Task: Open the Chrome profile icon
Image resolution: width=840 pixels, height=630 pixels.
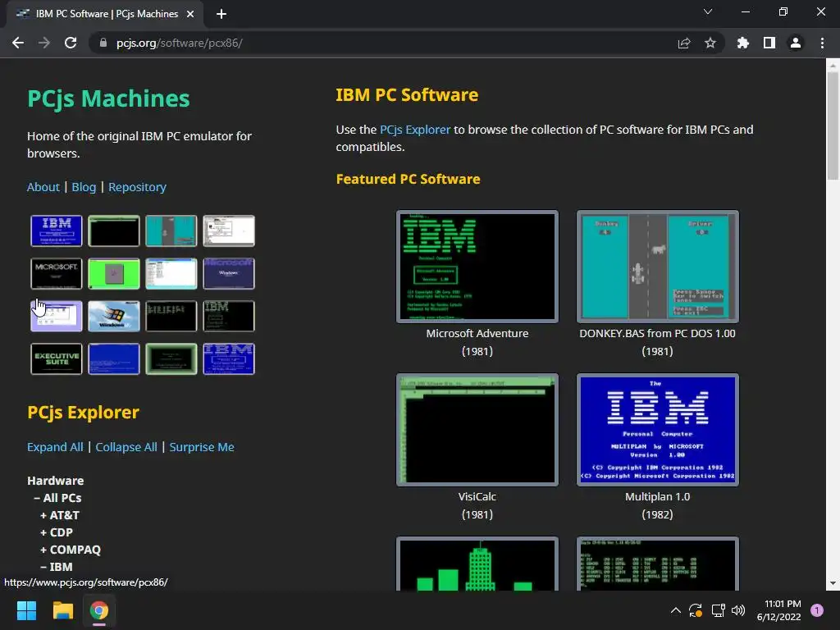Action: (795, 43)
